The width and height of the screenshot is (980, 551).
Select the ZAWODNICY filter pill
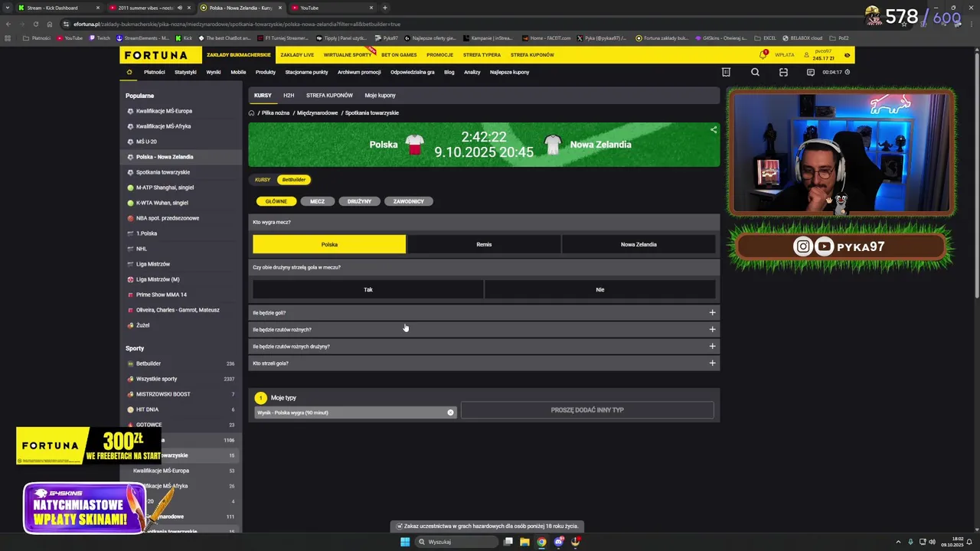[x=409, y=201]
